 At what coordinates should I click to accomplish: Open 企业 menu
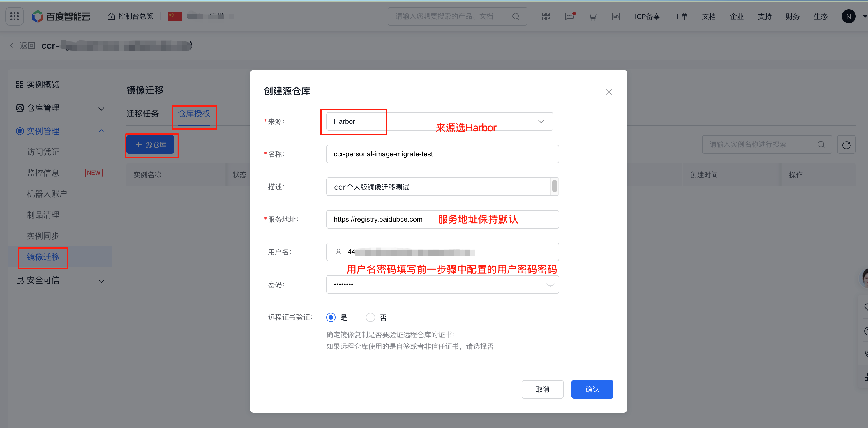click(x=737, y=16)
